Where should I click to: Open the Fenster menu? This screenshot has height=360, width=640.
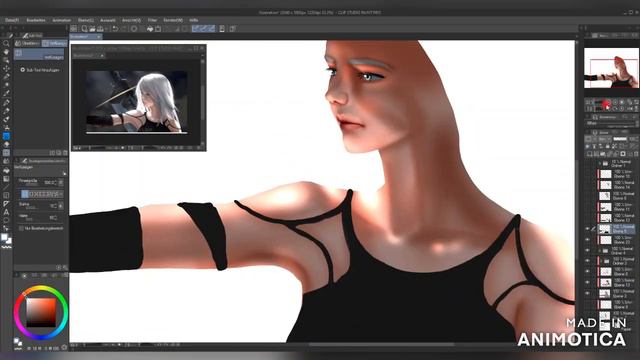173,20
